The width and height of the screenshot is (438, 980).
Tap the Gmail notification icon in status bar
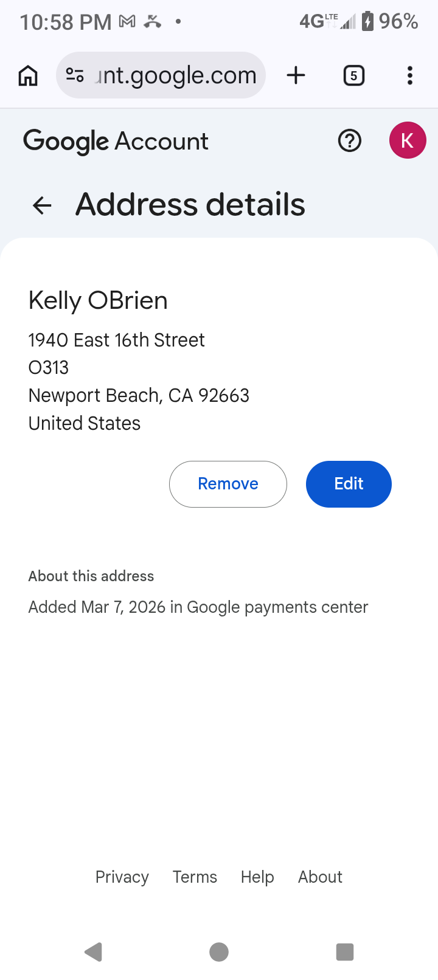(127, 22)
